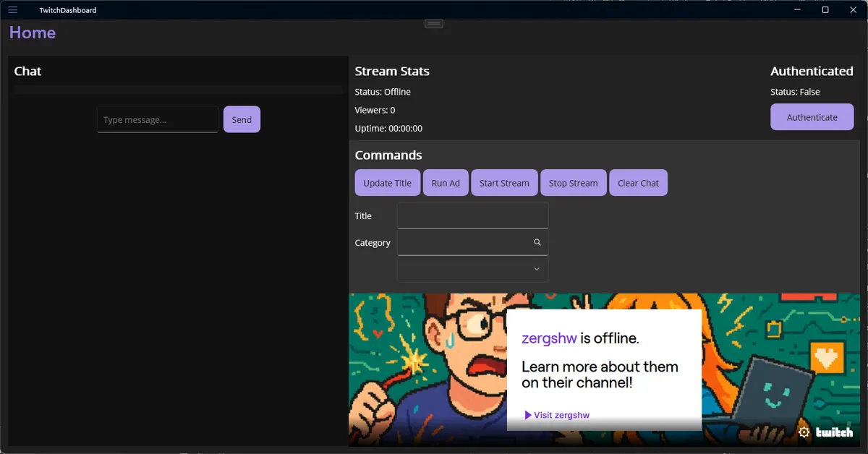The height and width of the screenshot is (454, 868).
Task: Open the hamburger navigation menu
Action: (12, 10)
